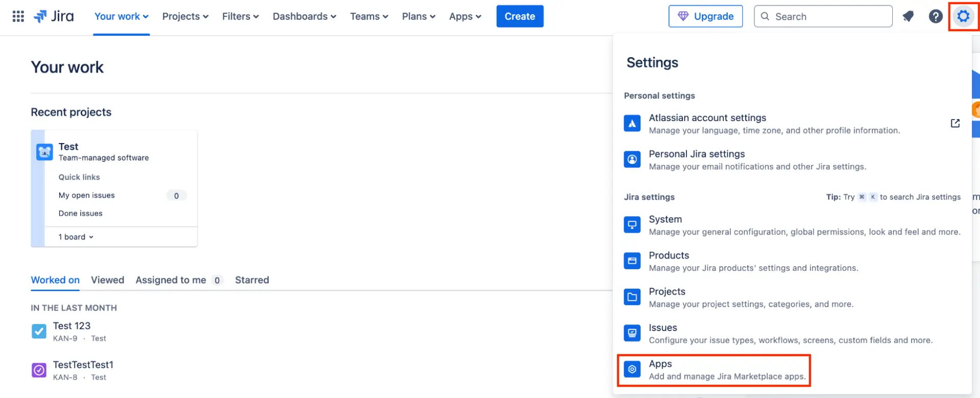The width and height of the screenshot is (980, 398).
Task: Expand the 1 board dropdown
Action: coord(76,237)
